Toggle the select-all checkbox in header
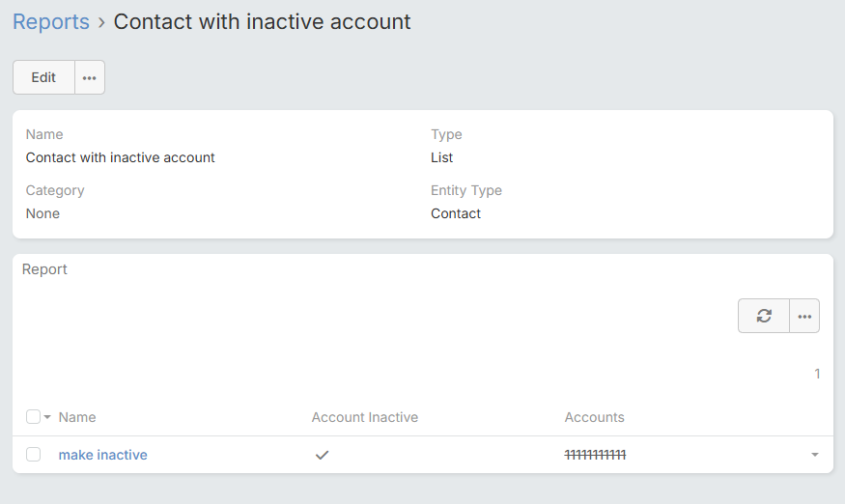This screenshot has height=504, width=845. click(x=34, y=417)
